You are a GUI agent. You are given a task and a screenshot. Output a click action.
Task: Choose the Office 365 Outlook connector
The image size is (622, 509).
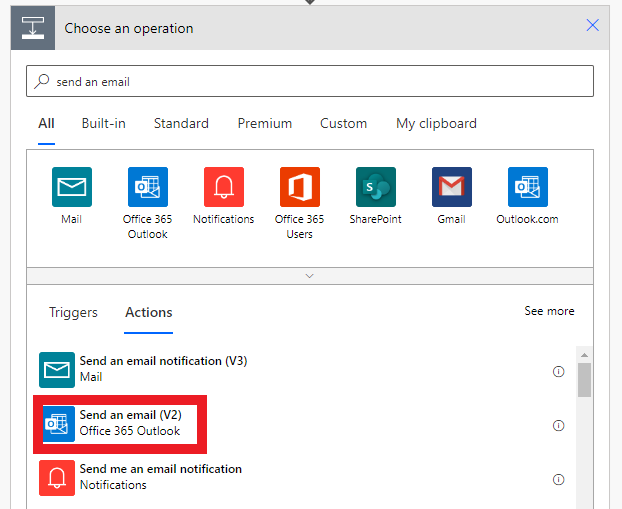pos(147,187)
